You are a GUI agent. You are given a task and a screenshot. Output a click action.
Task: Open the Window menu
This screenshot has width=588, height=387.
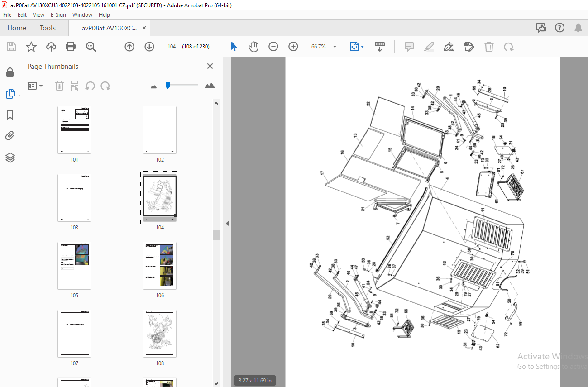tap(82, 15)
